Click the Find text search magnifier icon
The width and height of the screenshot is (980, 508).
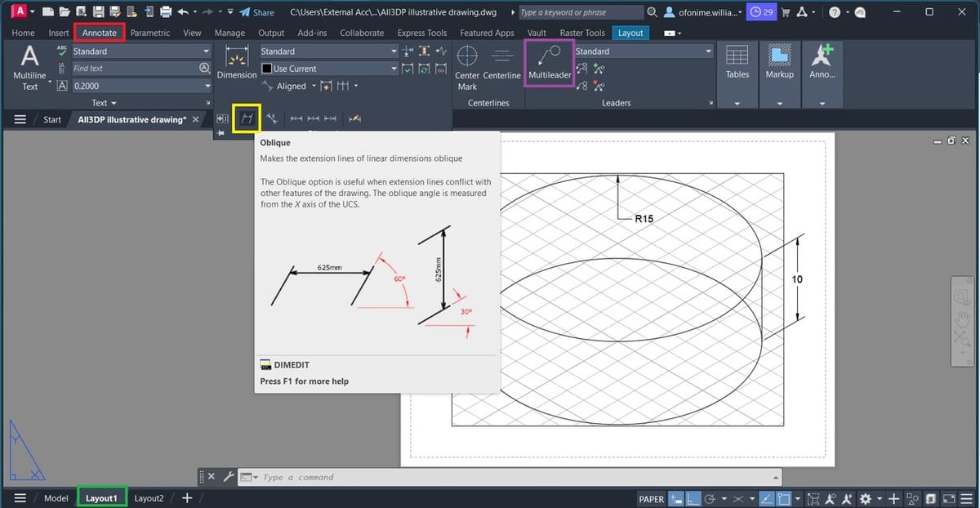pos(205,69)
